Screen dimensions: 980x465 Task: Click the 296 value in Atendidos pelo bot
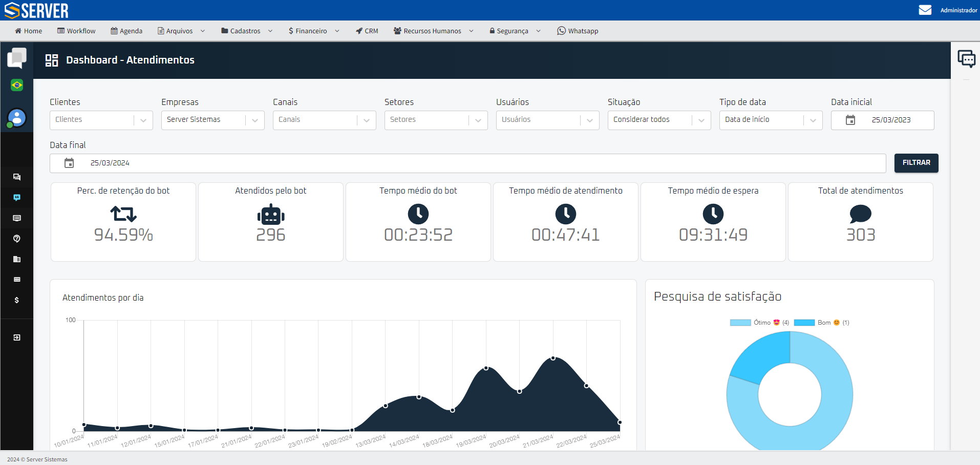click(271, 235)
